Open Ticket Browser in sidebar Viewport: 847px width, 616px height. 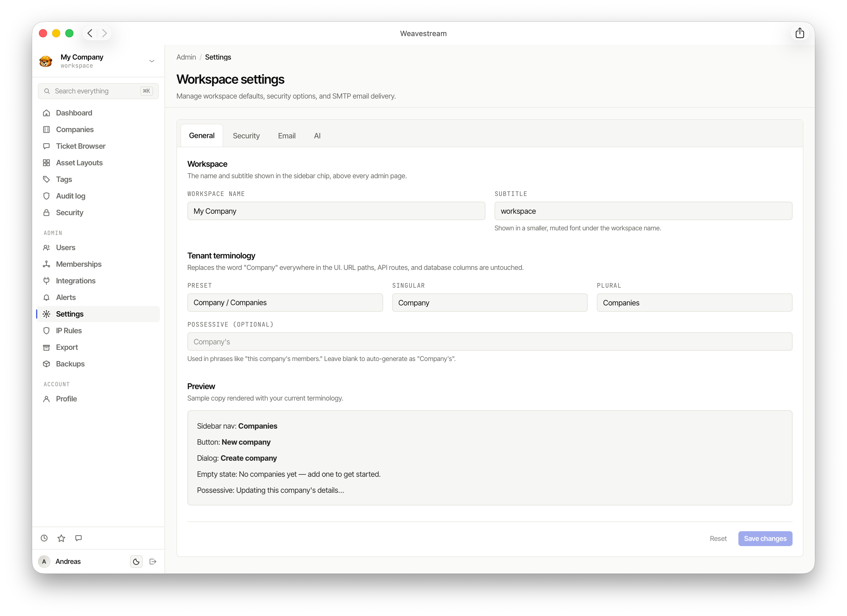98,146
